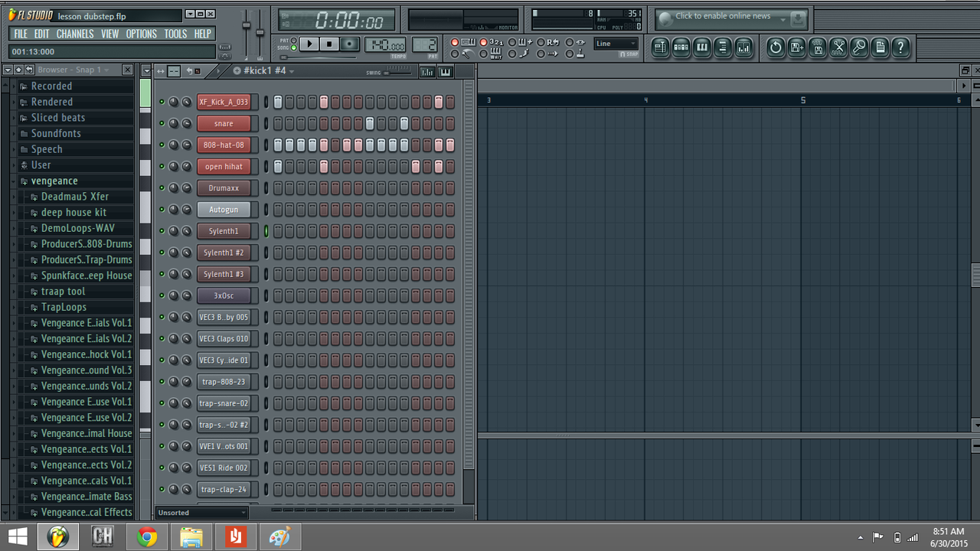980x551 pixels.
Task: Click the add pattern plus icon
Action: click(237, 71)
